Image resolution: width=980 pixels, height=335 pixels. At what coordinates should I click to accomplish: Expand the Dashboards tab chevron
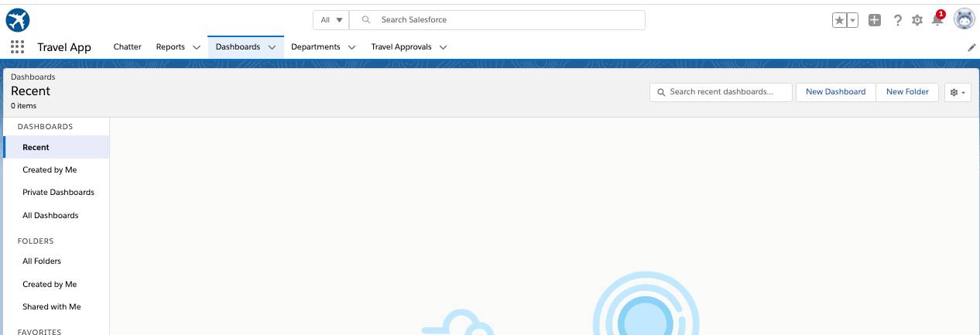pos(272,47)
